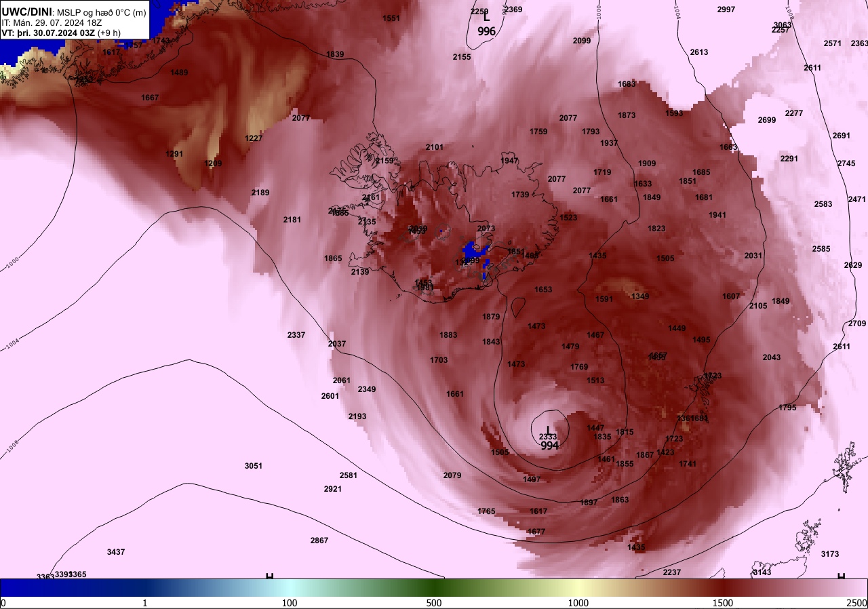This screenshot has width=868, height=609.
Task: Click the height value 1703
Action: coord(439,360)
